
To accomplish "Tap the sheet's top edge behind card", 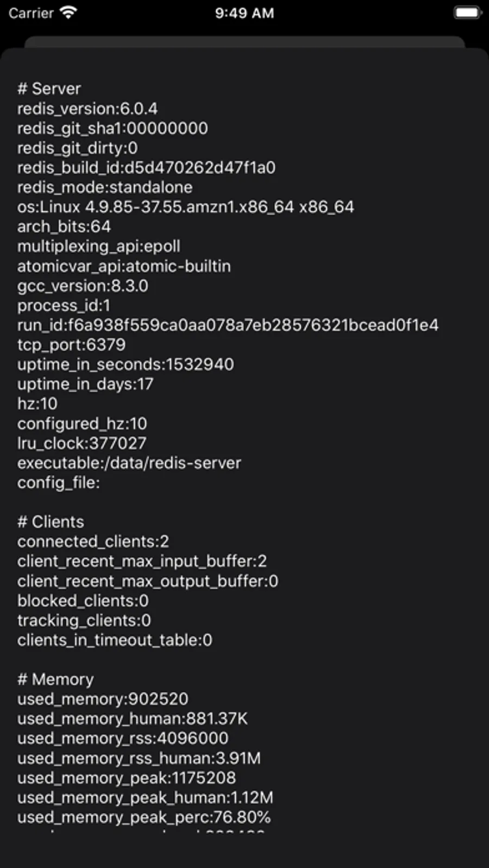I will [x=244, y=42].
